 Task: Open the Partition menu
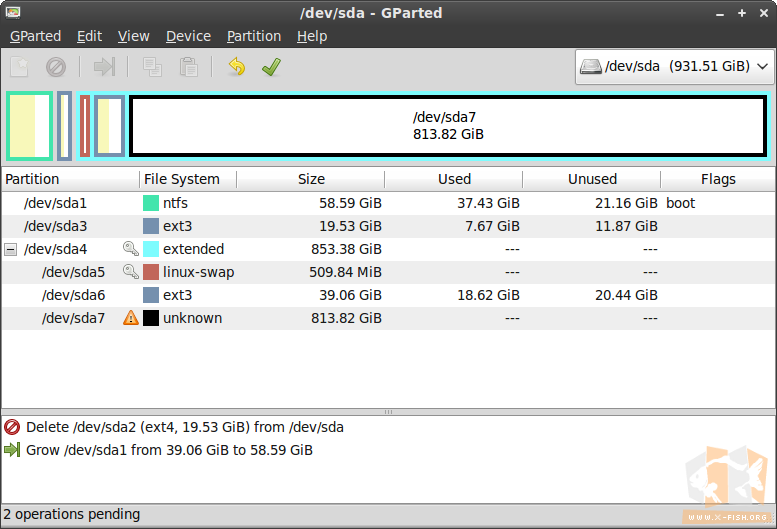254,36
